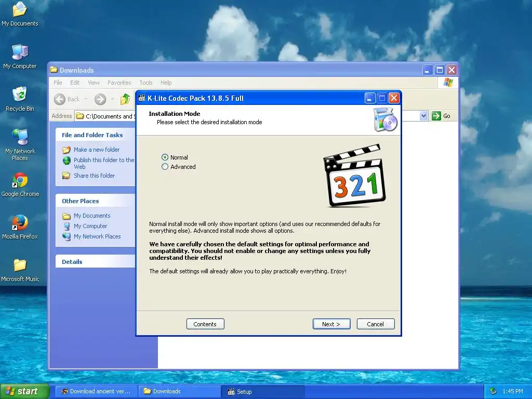The image size is (532, 399).
Task: Open the Tools menu in Downloads window
Action: (146, 83)
